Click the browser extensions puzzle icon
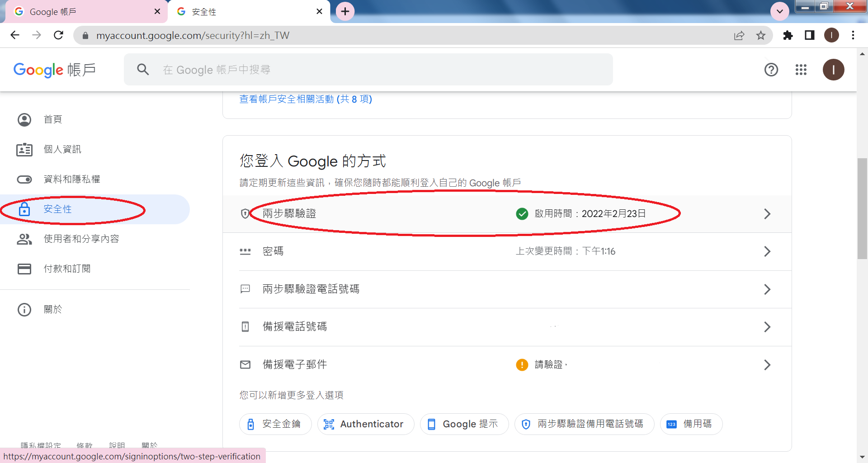The width and height of the screenshot is (868, 463). [788, 35]
